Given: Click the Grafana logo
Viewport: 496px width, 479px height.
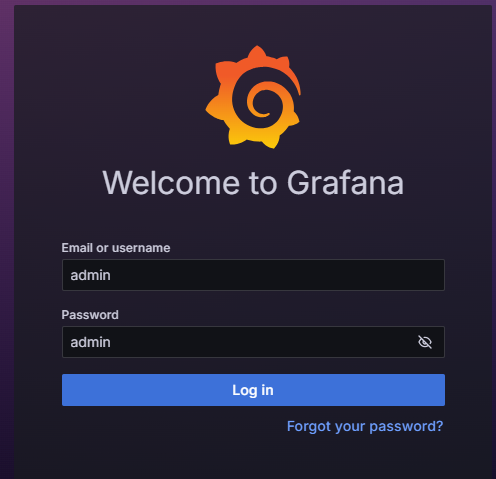Looking at the screenshot, I should [x=253, y=97].
